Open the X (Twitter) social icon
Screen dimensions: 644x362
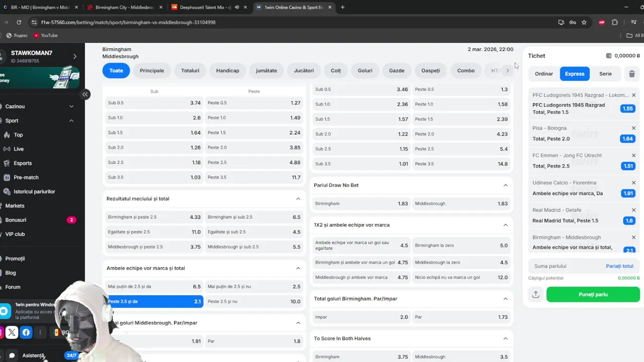point(12,332)
